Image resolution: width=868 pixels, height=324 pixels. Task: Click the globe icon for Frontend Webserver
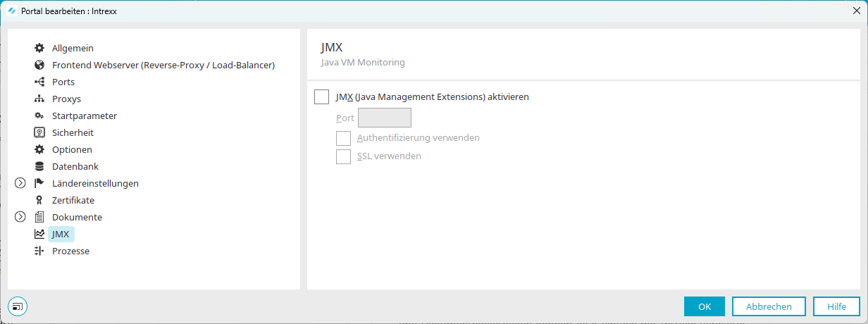coord(39,65)
